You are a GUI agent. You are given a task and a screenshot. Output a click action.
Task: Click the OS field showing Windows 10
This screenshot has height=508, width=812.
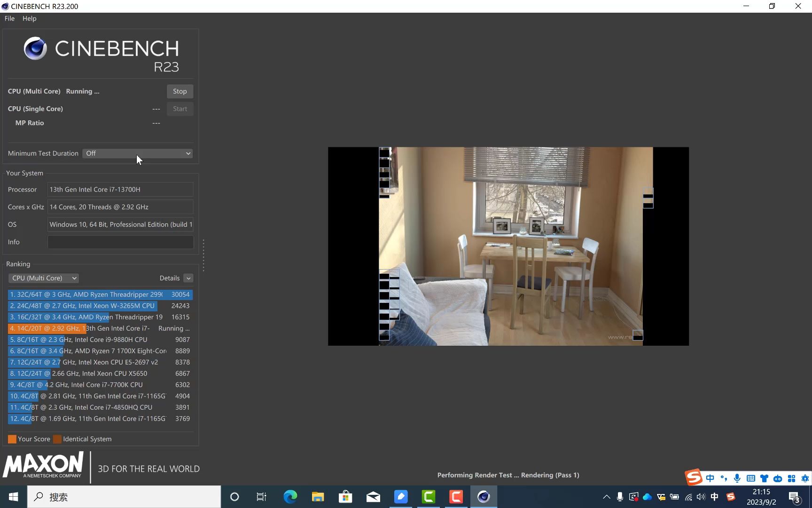click(120, 224)
